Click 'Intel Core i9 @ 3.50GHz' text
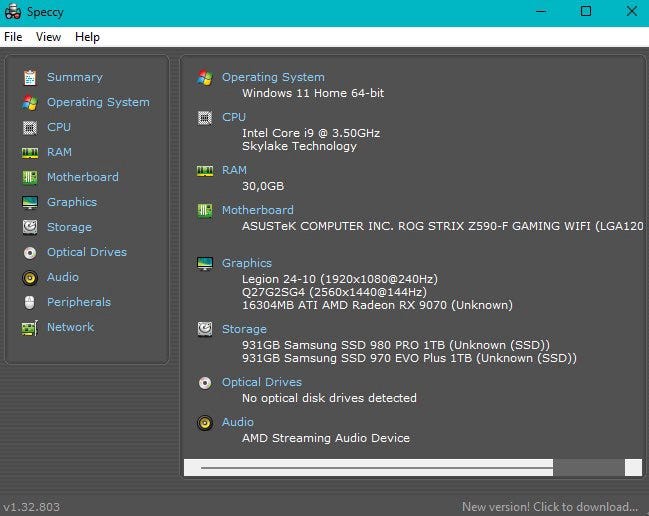Viewport: 649px width, 516px height. [311, 133]
